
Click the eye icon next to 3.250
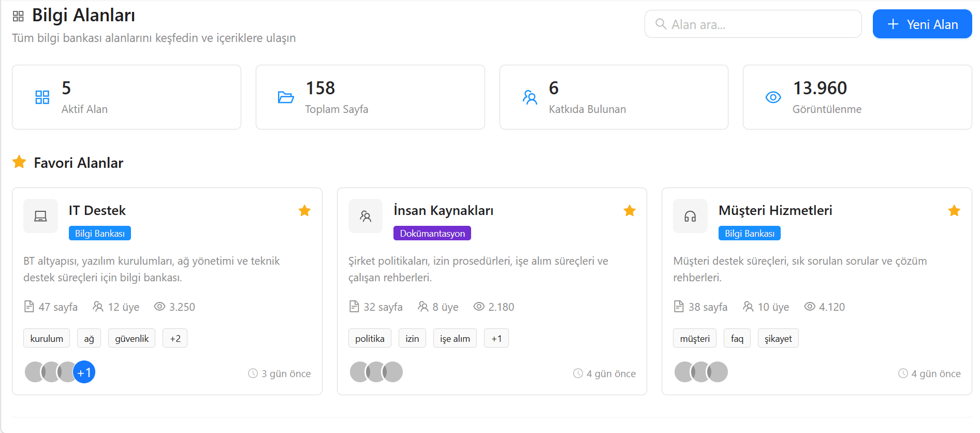(159, 307)
